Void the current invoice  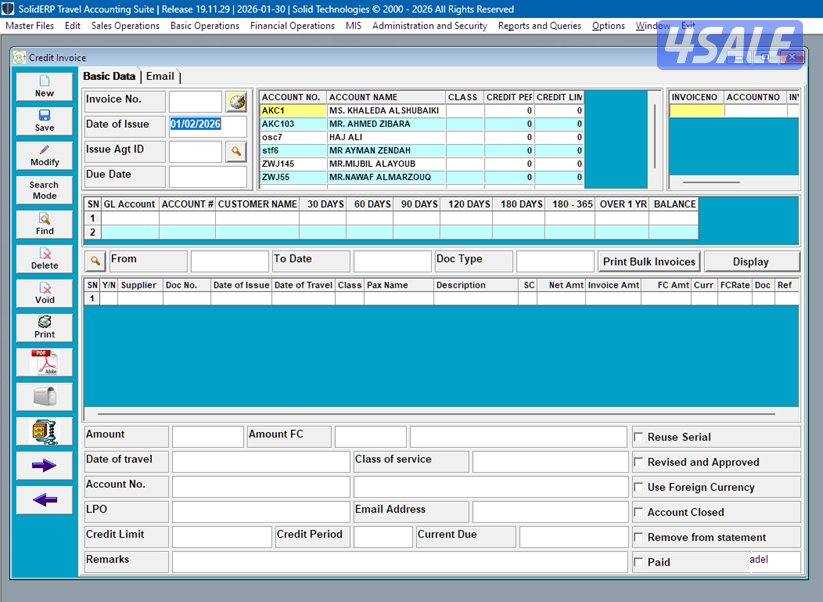(x=43, y=293)
